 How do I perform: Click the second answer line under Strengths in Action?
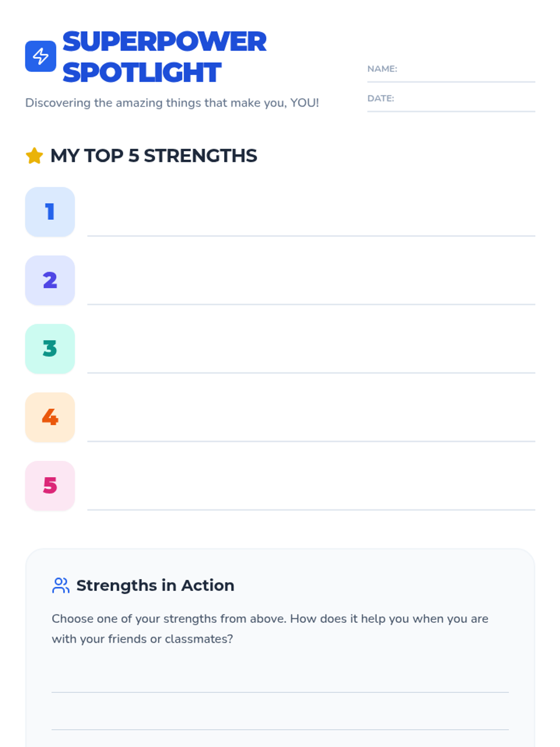click(280, 720)
